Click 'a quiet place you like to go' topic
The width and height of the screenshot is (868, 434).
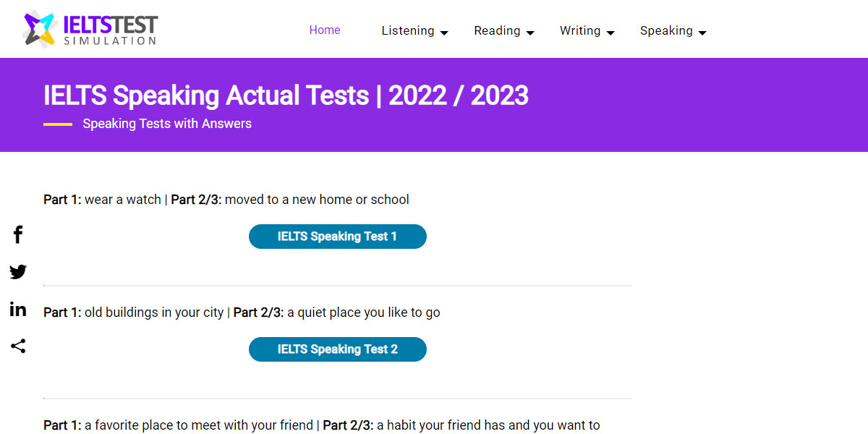click(x=363, y=312)
